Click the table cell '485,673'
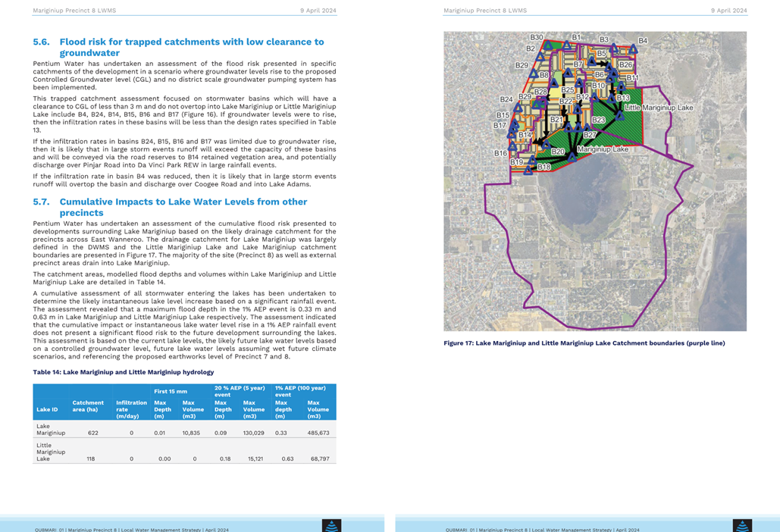The width and height of the screenshot is (780, 532). [x=318, y=433]
